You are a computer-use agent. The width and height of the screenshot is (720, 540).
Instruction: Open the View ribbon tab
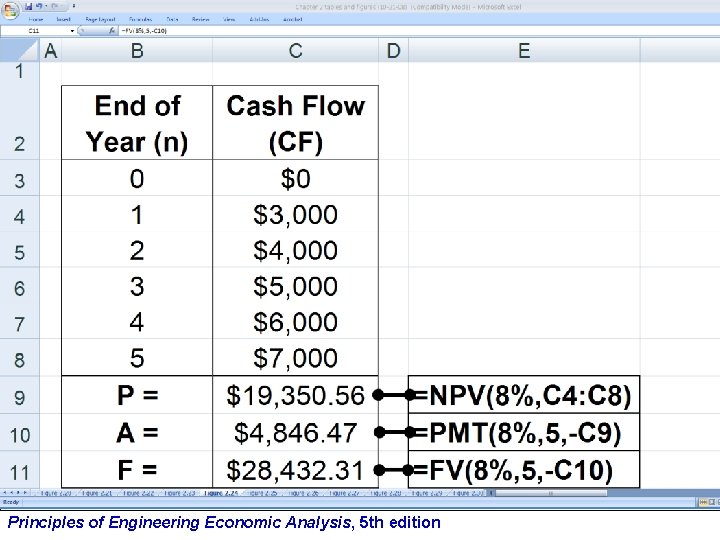click(229, 19)
